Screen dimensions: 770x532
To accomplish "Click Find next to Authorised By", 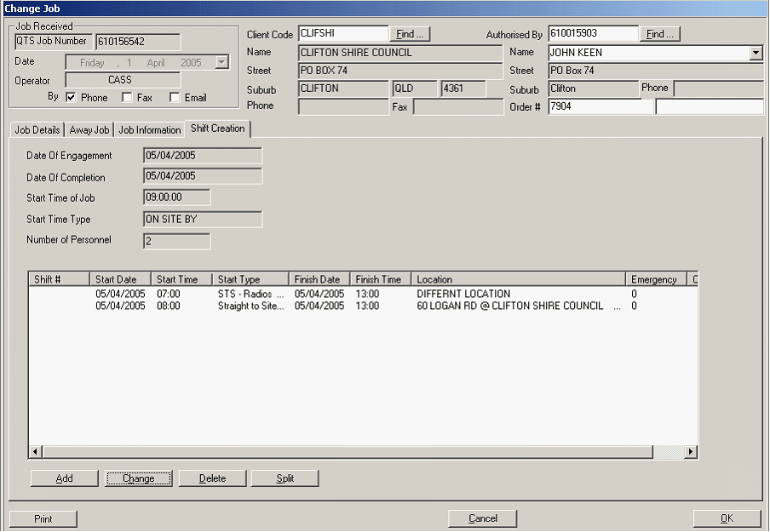I will pyautogui.click(x=660, y=34).
